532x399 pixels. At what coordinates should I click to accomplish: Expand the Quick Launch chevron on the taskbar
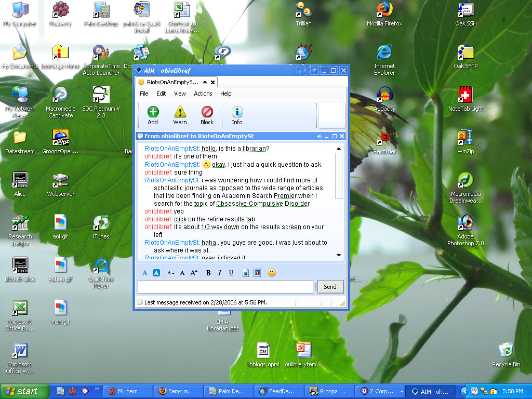tap(97, 389)
